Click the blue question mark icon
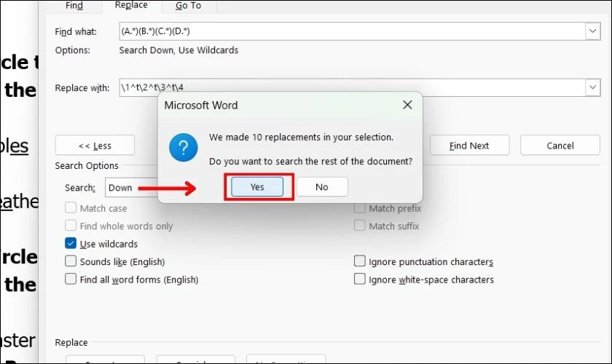Viewport: 612px width, 364px height. (x=184, y=148)
